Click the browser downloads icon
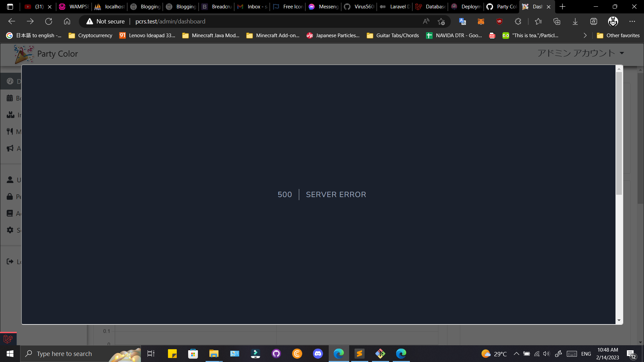This screenshot has height=362, width=644. coord(575,21)
